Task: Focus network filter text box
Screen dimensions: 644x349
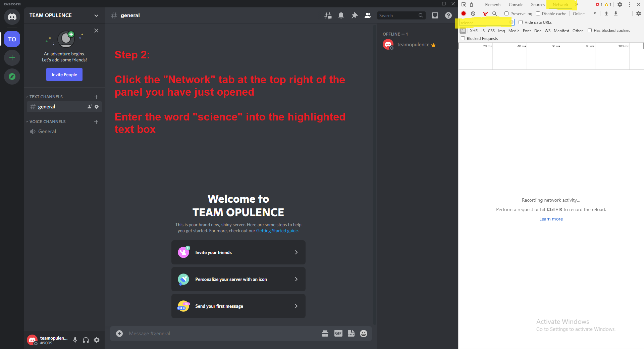Action: [x=486, y=22]
